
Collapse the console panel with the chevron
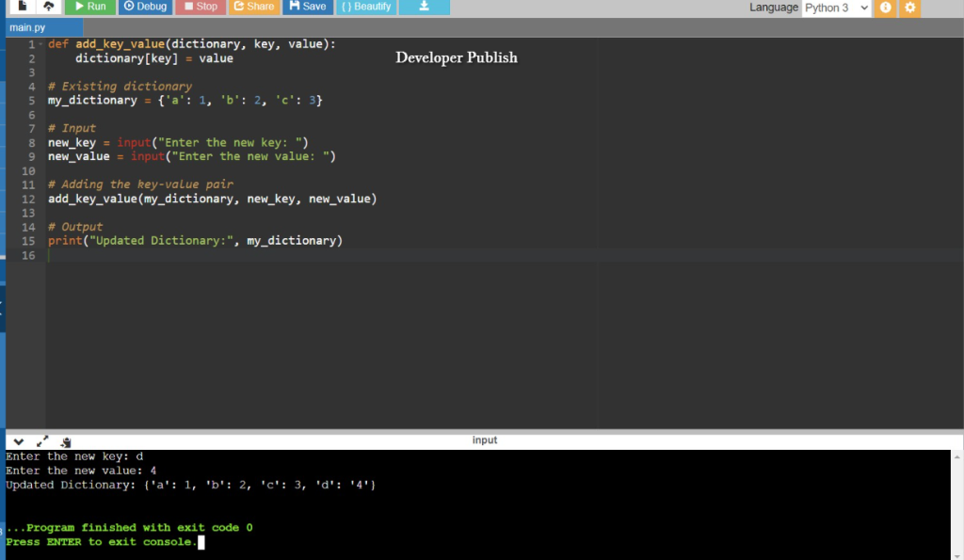18,440
